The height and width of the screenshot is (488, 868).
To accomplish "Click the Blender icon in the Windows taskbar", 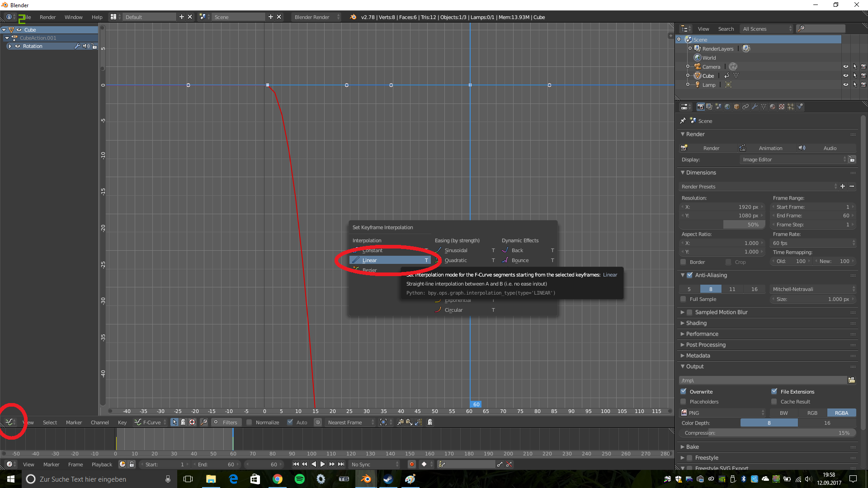I will click(x=366, y=479).
